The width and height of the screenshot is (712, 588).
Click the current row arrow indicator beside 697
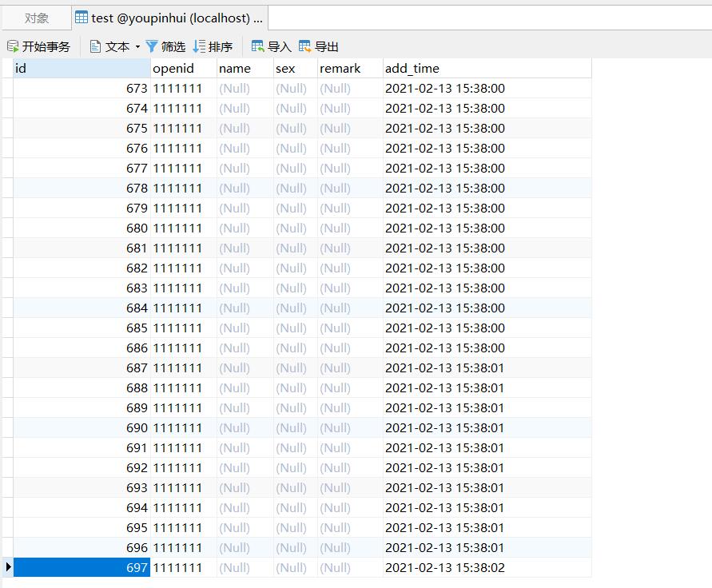point(8,567)
